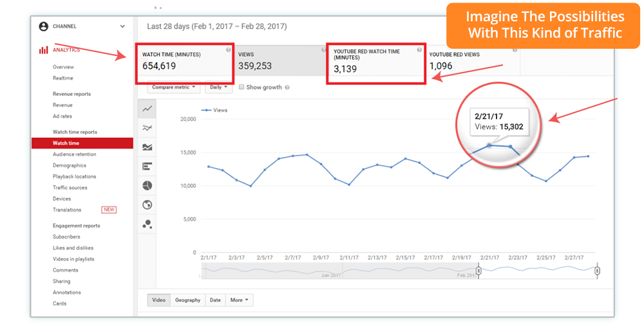
Task: Select the multi-line chart type icon
Action: pyautogui.click(x=147, y=128)
